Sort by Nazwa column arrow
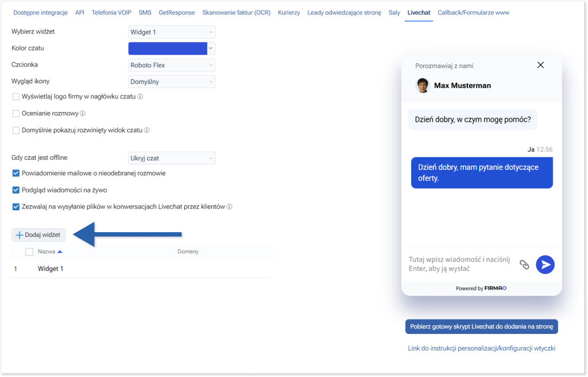Image resolution: width=588 pixels, height=377 pixels. 60,252
